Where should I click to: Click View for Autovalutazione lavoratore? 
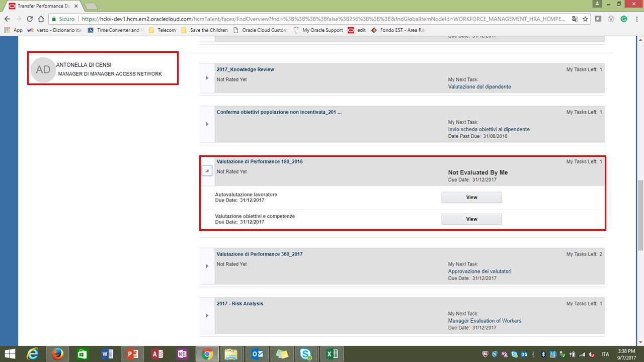tap(471, 198)
